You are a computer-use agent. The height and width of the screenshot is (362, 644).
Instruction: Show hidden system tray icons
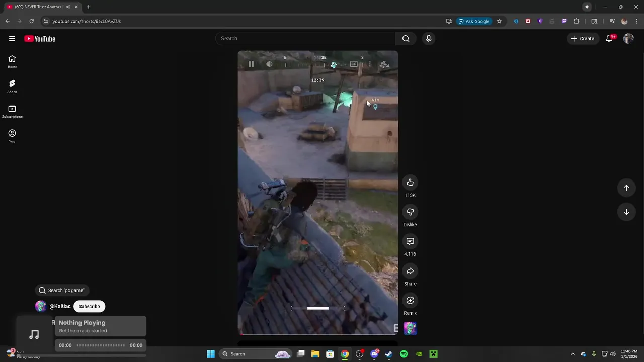point(572,354)
